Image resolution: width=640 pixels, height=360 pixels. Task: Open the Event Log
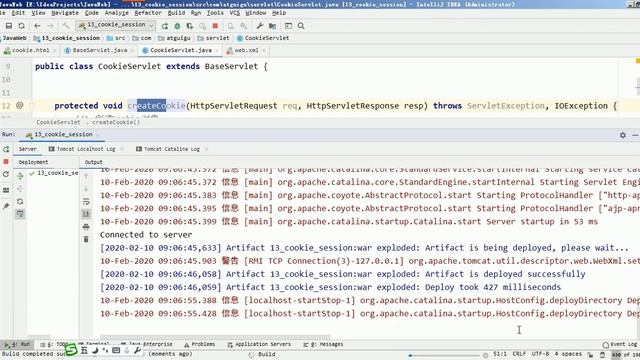(620, 344)
